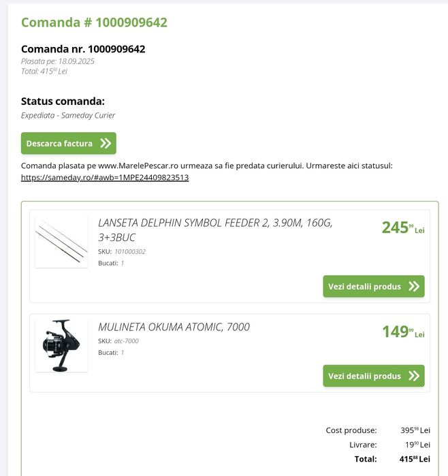The width and height of the screenshot is (448, 476).
Task: Click the chevron icon on Lanseta's details button
Action: point(413,287)
